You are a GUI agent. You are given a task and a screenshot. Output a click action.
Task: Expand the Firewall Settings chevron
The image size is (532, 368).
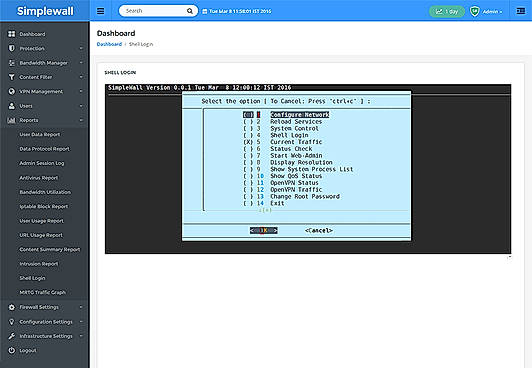pos(81,307)
